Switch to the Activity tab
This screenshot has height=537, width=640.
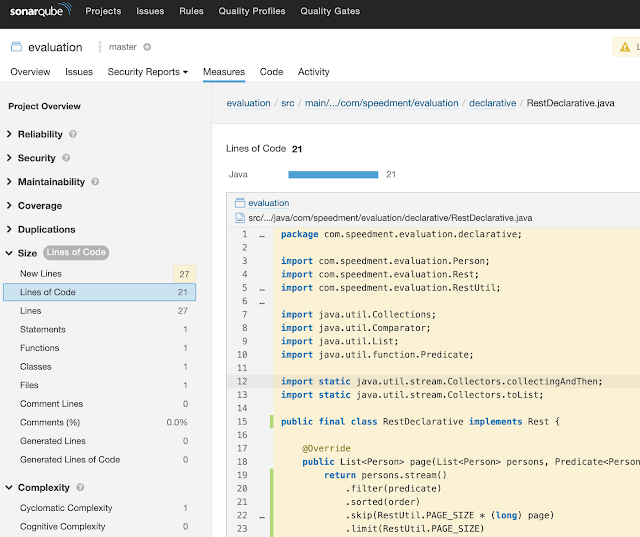(x=313, y=72)
